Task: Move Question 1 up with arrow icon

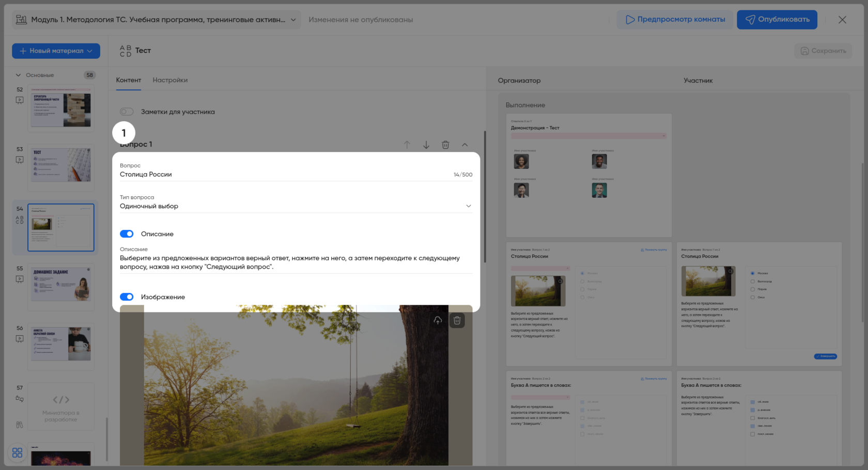Action: pos(407,145)
